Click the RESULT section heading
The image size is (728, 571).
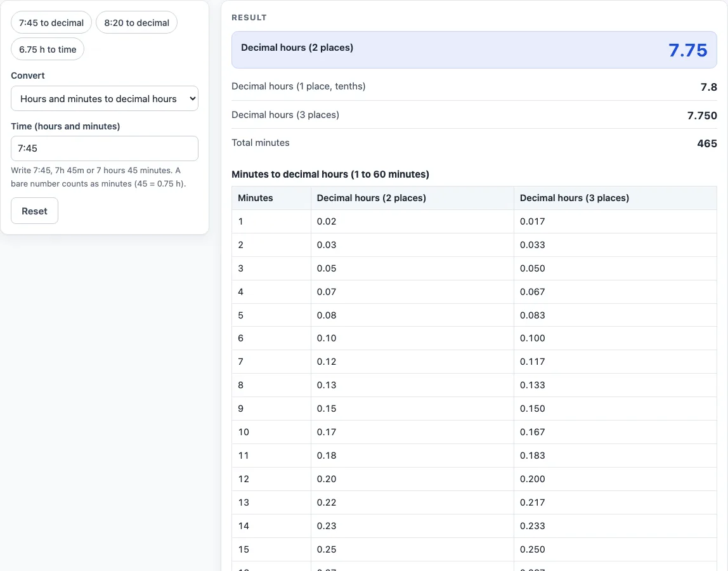[249, 18]
